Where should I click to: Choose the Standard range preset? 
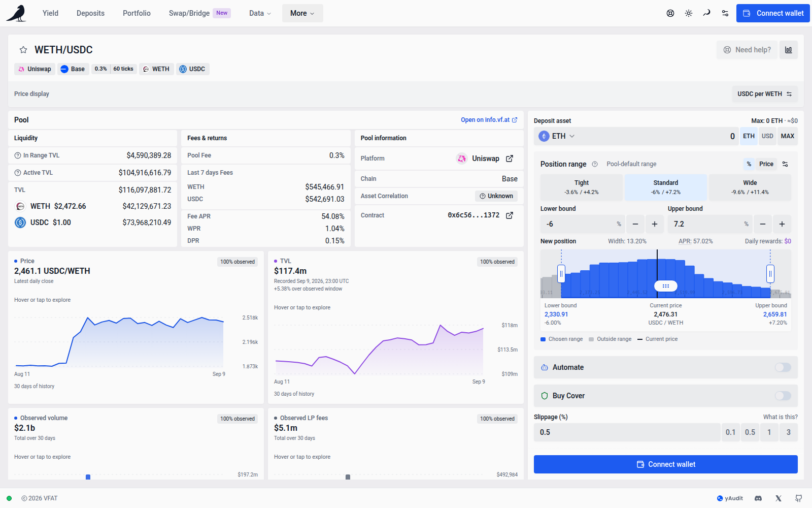[666, 187]
